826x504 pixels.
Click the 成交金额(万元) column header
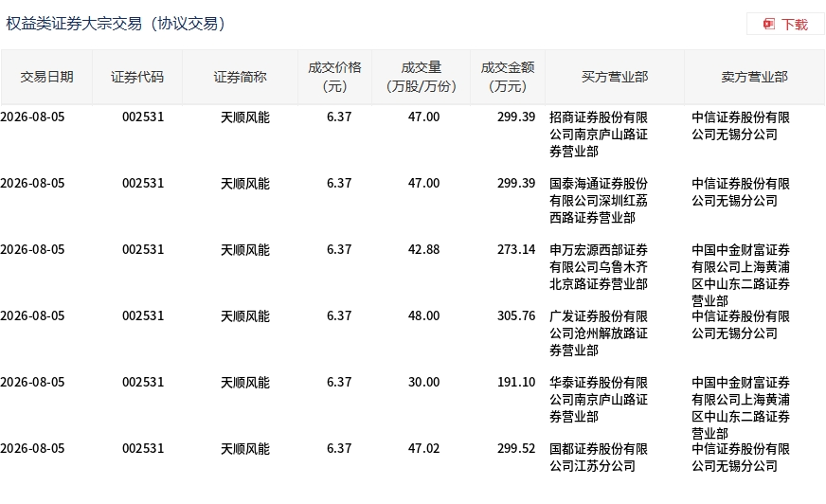508,77
